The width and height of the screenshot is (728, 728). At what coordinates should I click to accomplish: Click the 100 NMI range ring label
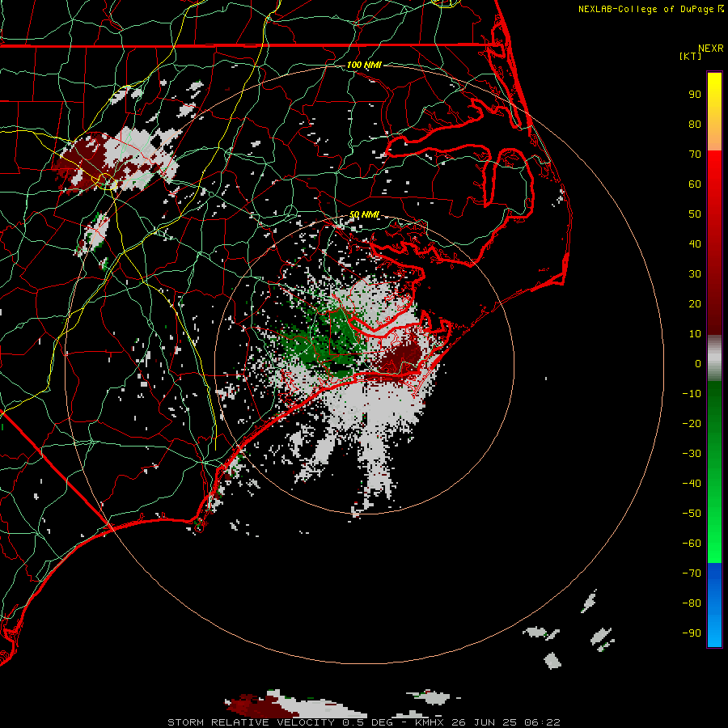pyautogui.click(x=364, y=65)
